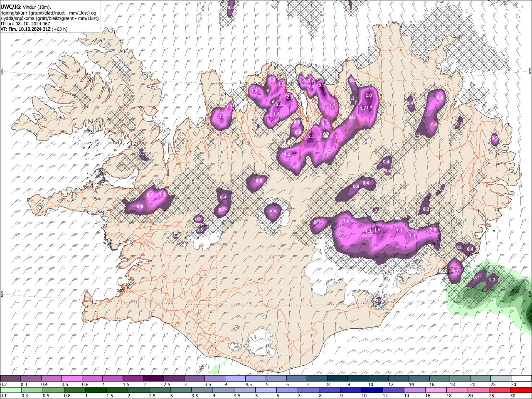Click the bold UWC/IG title text
This screenshot has height=399, width=532.
click(x=10, y=7)
